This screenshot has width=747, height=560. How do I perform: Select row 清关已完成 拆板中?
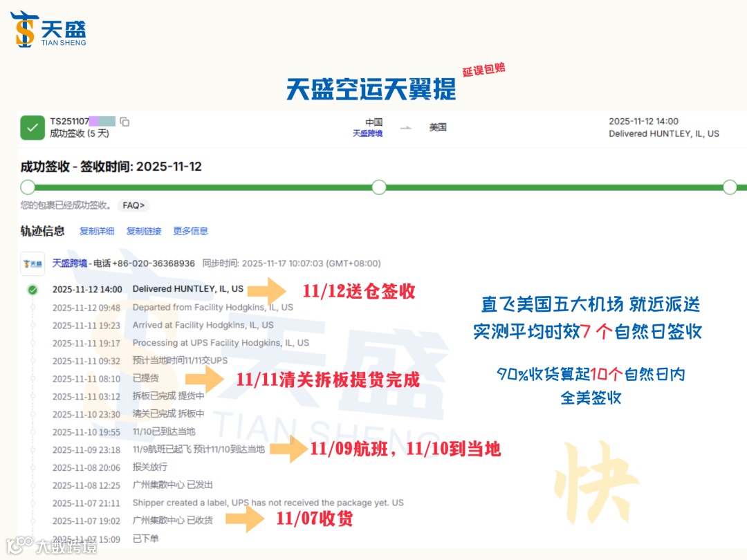(x=128, y=414)
